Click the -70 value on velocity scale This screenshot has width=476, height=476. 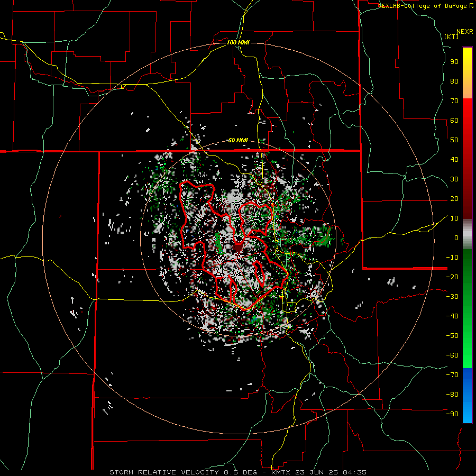452,374
